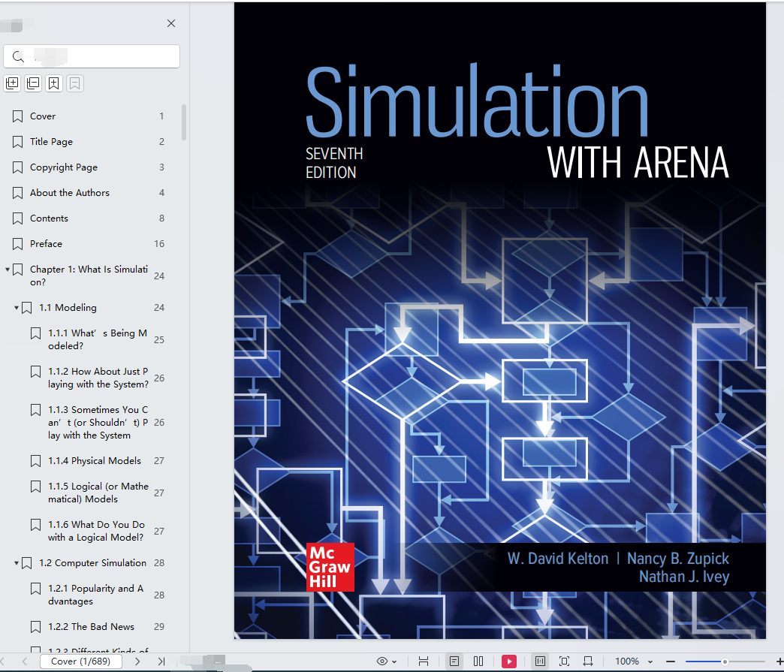Jump to the last page
784x672 pixels.
click(161, 661)
